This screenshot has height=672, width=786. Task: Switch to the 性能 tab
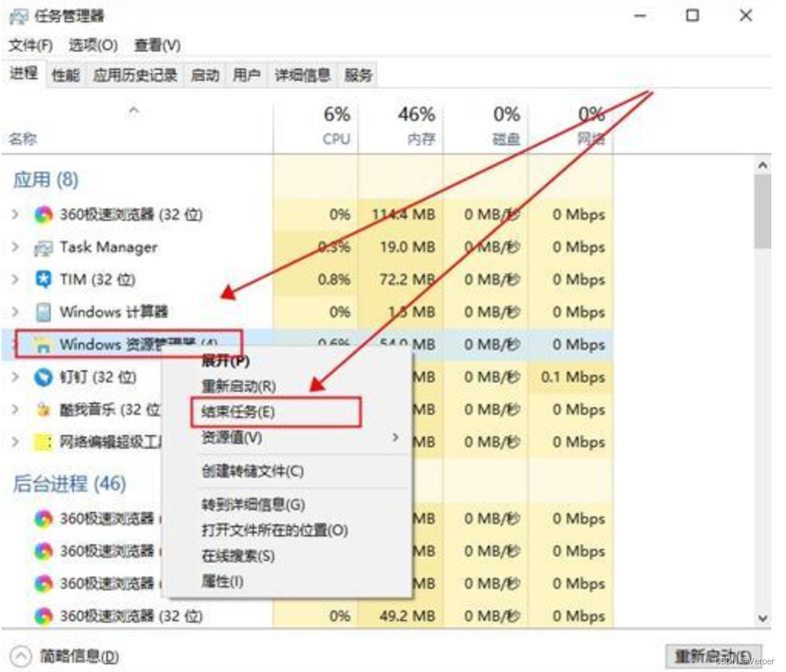[x=65, y=75]
